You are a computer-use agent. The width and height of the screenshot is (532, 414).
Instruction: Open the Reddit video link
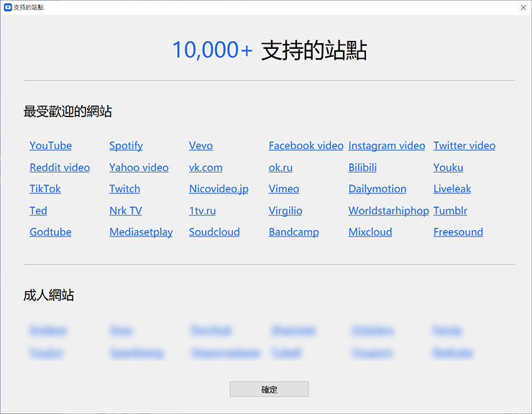(60, 167)
